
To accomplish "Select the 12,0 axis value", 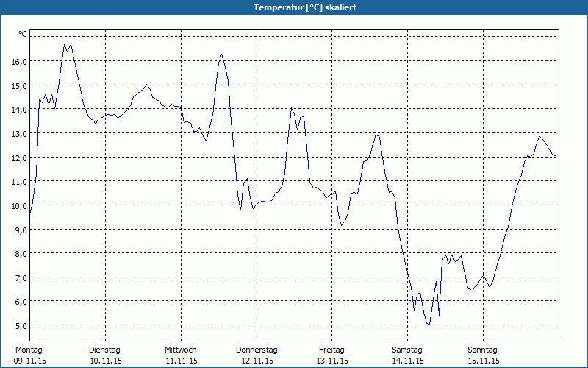I will [x=19, y=158].
